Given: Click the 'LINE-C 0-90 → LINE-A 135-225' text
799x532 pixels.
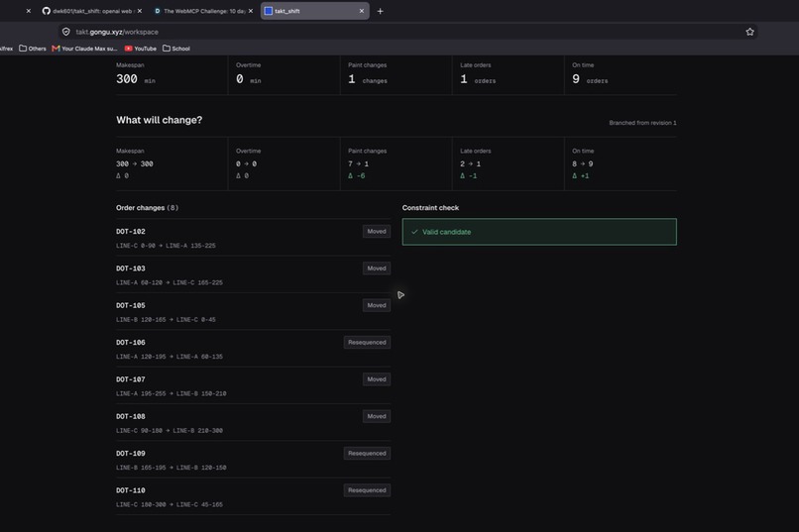Looking at the screenshot, I should pyautogui.click(x=166, y=246).
